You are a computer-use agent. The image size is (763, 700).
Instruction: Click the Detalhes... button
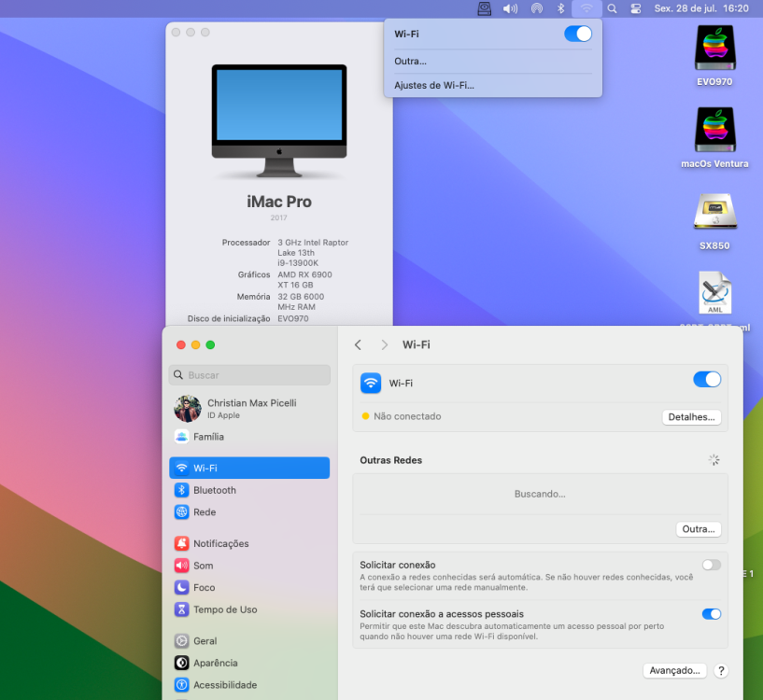coord(691,417)
